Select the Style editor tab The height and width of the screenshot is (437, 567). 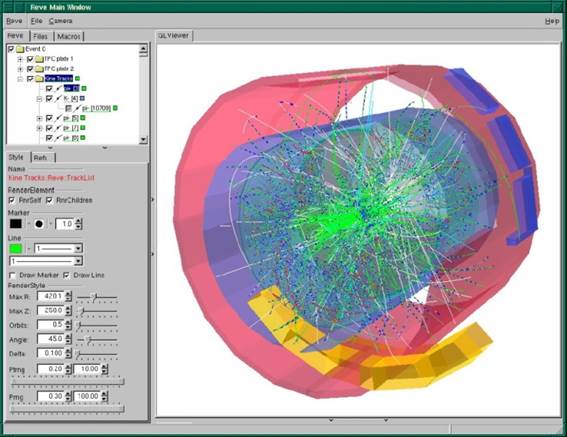(16, 157)
